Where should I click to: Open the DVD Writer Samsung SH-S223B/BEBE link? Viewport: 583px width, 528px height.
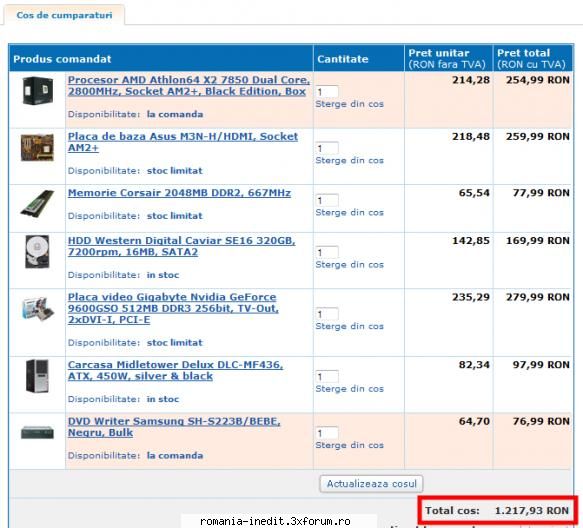coord(174,427)
